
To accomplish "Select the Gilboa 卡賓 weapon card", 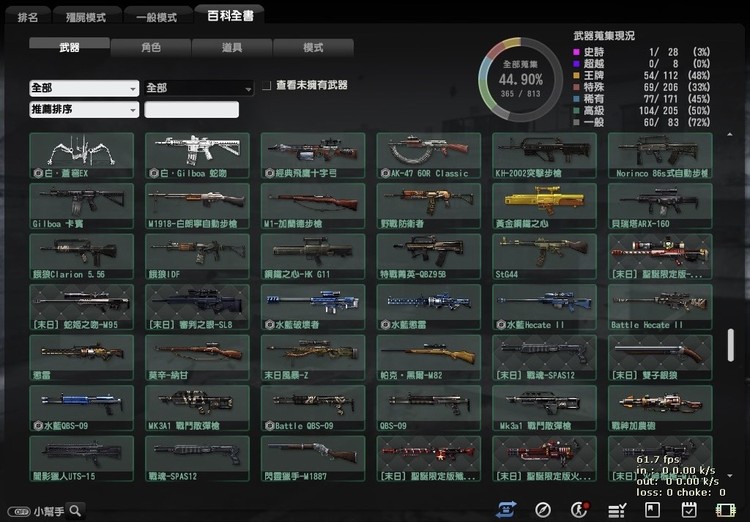I will [81, 206].
